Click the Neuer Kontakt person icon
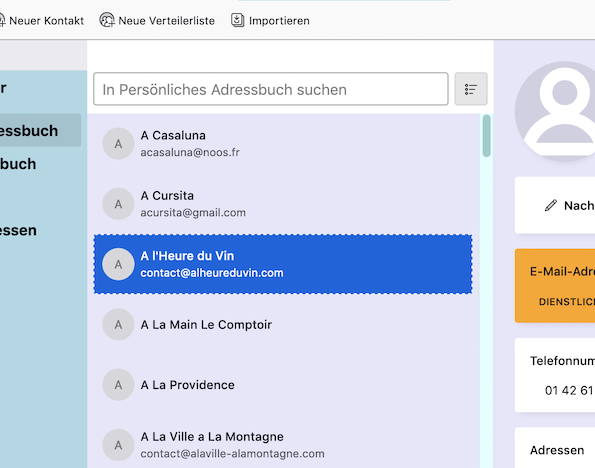Image resolution: width=595 pixels, height=468 pixels. coord(2,20)
